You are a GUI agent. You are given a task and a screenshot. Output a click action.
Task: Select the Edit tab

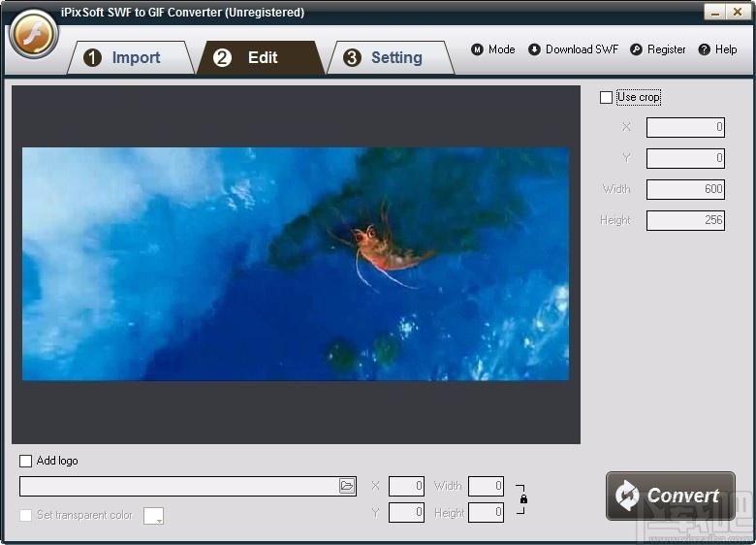tap(261, 57)
